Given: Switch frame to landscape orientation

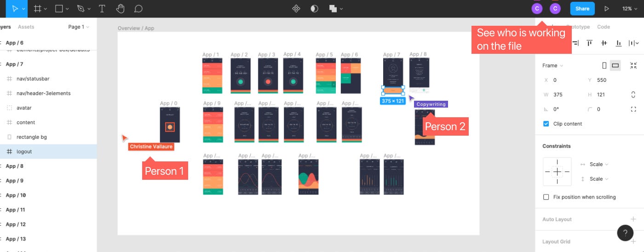Looking at the screenshot, I should [615, 65].
